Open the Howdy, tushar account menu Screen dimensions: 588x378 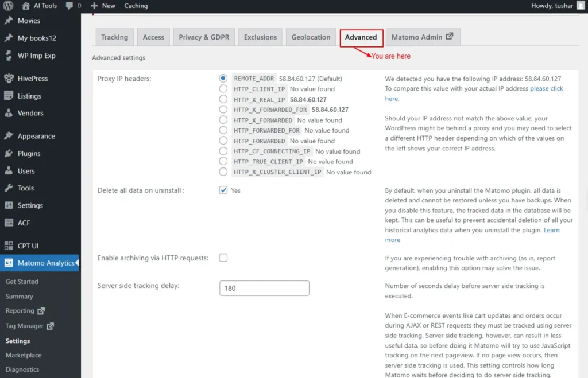[551, 6]
